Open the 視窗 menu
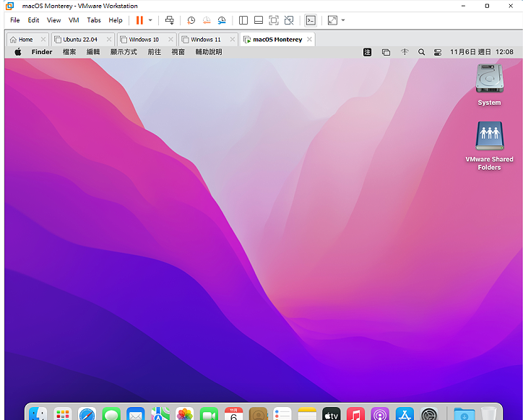The height and width of the screenshot is (420, 523). [x=178, y=52]
